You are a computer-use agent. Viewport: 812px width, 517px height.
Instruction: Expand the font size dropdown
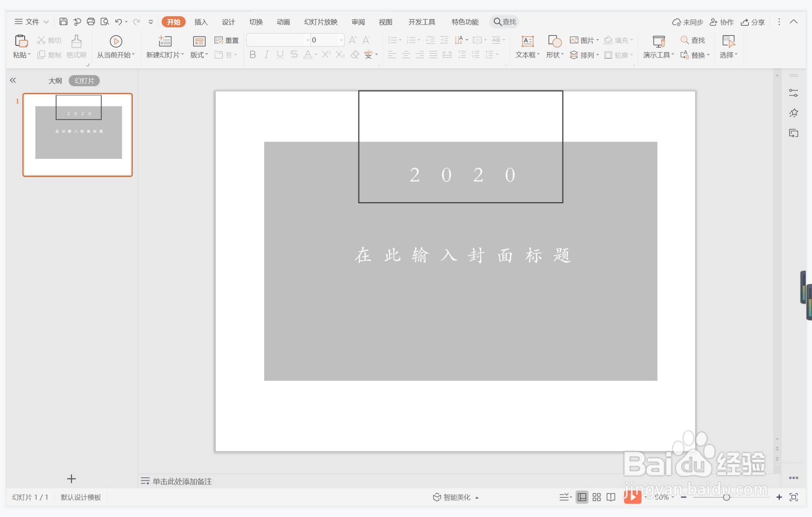point(341,40)
